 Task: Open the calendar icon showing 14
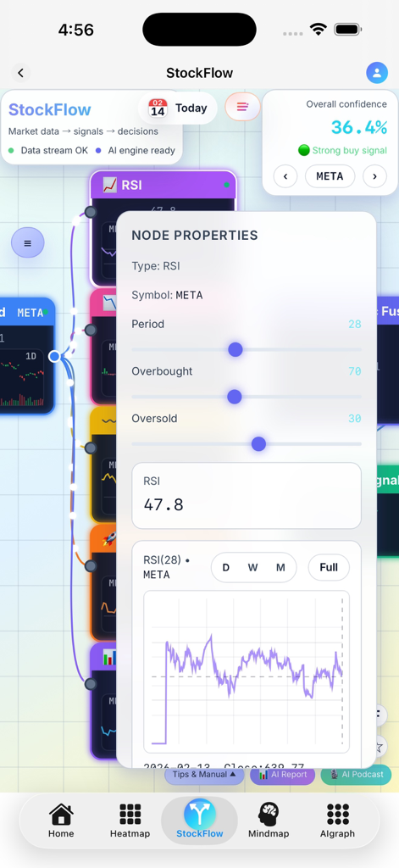[158, 108]
